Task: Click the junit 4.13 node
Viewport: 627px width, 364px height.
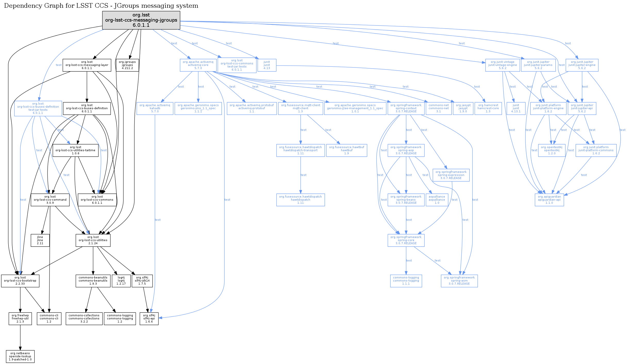Action: click(x=267, y=65)
